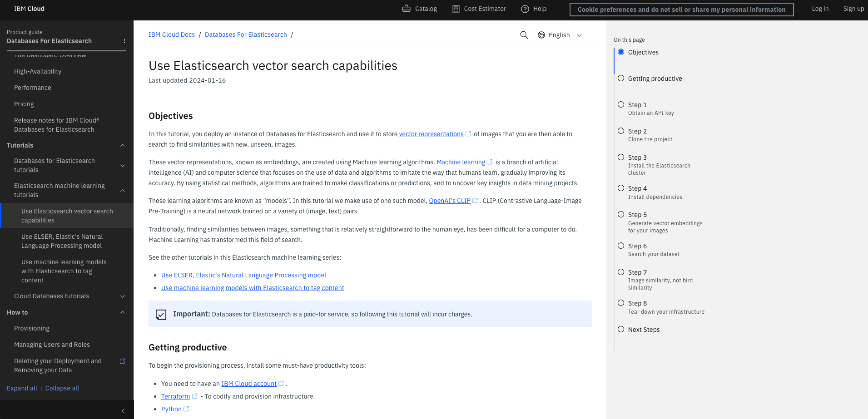The image size is (868, 419).
Task: Collapse the left navigation panel
Action: [x=122, y=410]
